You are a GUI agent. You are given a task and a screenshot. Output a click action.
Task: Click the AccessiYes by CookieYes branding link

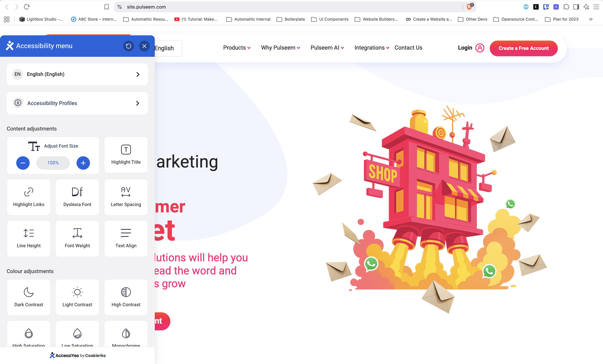pos(78,355)
